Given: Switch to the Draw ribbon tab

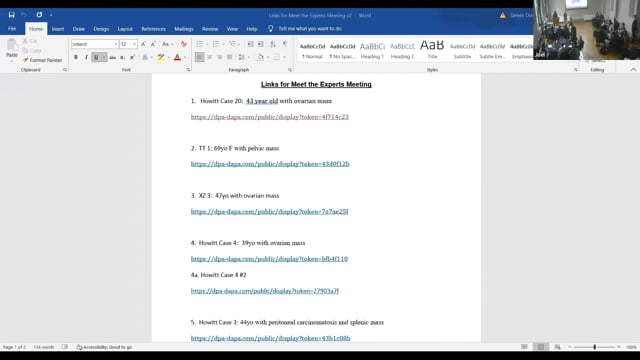Looking at the screenshot, I should 79,29.
